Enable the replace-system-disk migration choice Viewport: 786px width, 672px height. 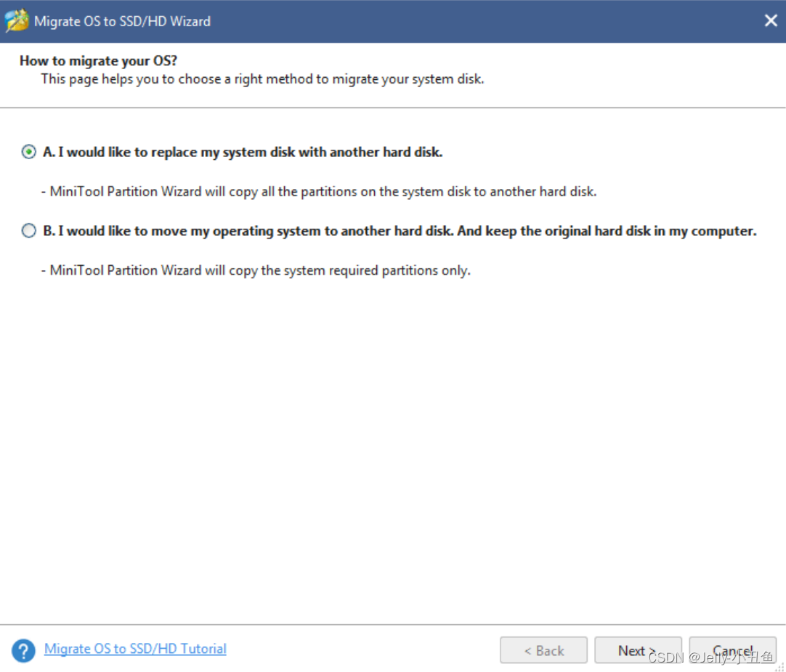tap(28, 152)
